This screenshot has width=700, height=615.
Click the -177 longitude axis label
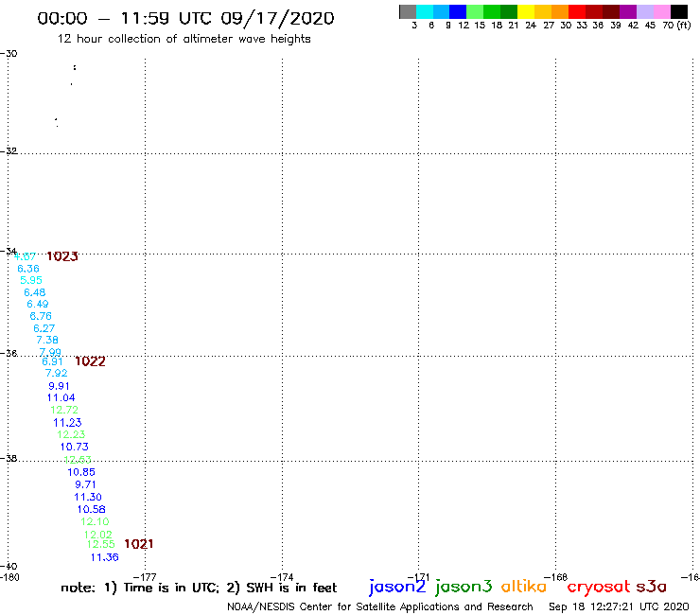pos(145,577)
